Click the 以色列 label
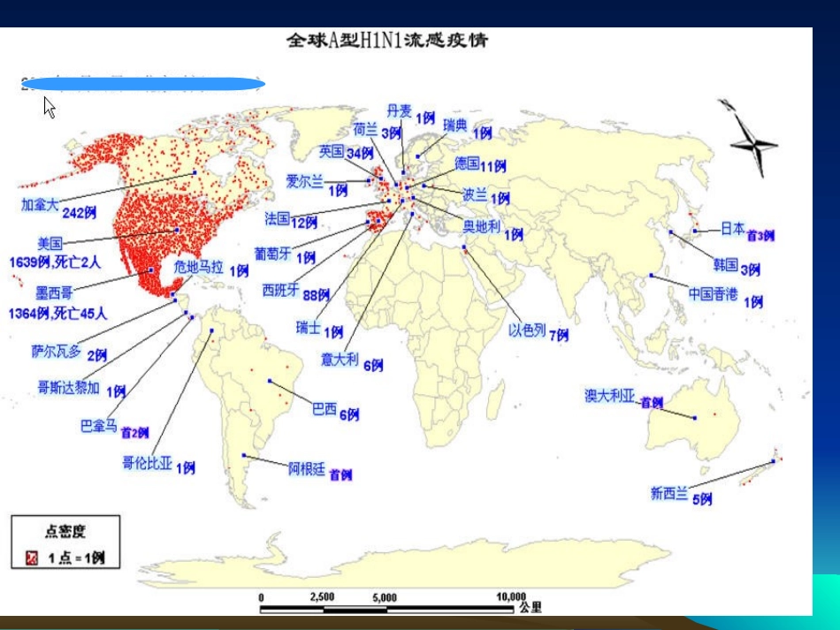This screenshot has width=840, height=630. click(527, 330)
